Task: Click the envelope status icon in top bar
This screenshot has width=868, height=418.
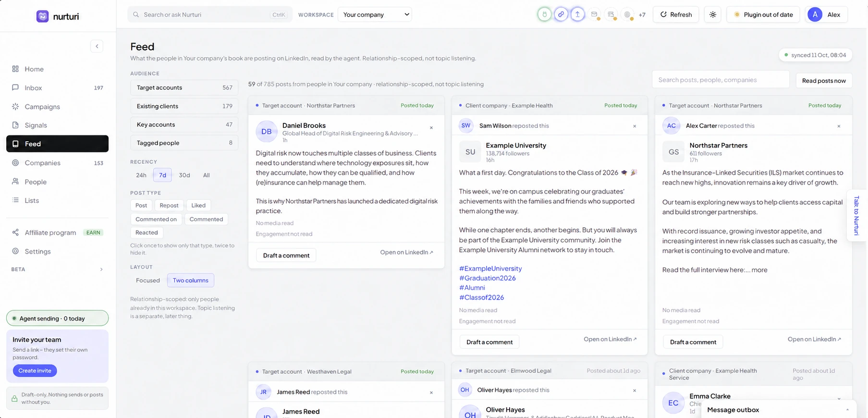Action: coord(594,14)
